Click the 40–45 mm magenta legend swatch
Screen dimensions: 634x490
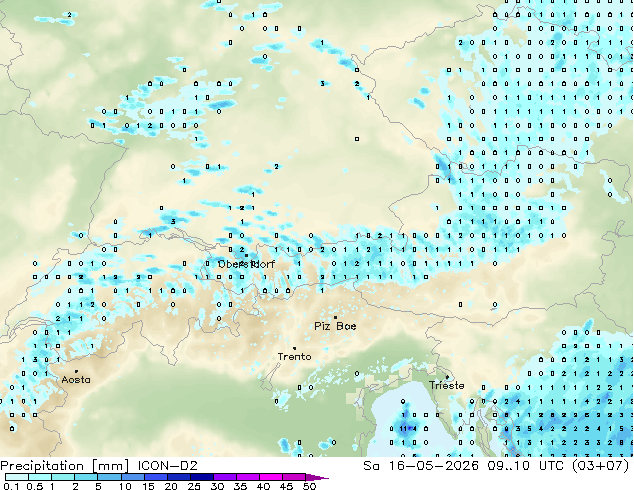click(x=271, y=477)
